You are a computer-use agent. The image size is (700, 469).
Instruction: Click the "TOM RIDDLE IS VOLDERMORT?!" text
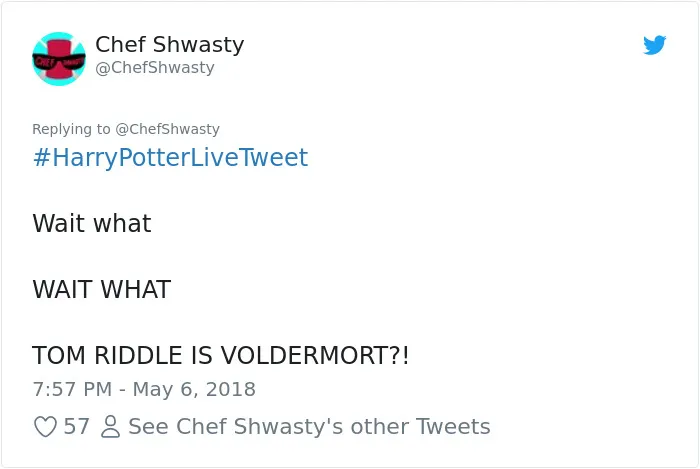click(x=221, y=355)
